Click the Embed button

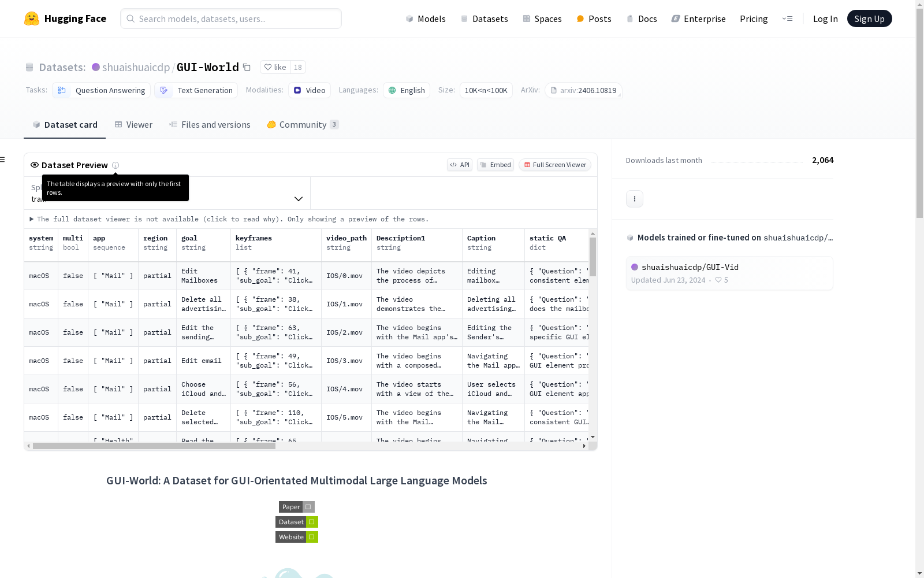click(x=495, y=165)
